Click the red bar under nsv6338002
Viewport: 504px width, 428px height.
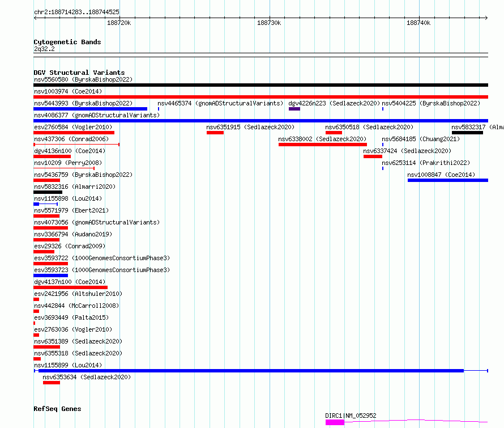coord(323,145)
